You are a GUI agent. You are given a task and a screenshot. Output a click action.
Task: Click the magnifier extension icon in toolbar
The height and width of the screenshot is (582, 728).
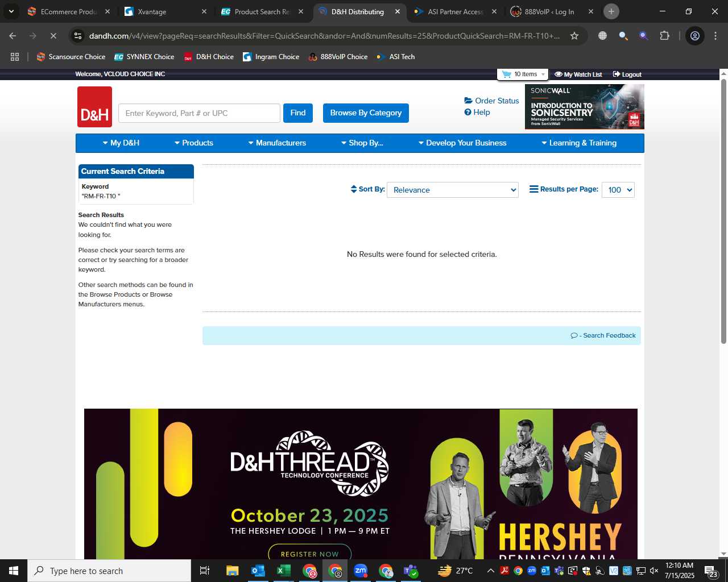pyautogui.click(x=623, y=36)
